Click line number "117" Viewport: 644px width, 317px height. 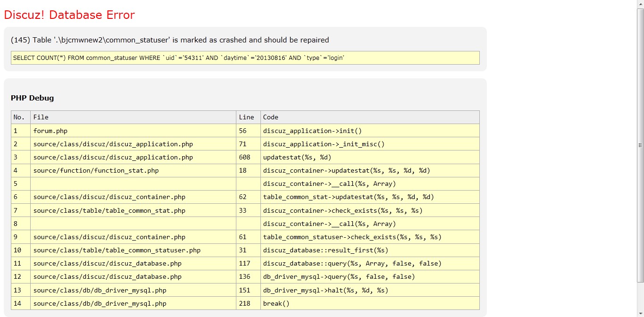point(248,263)
